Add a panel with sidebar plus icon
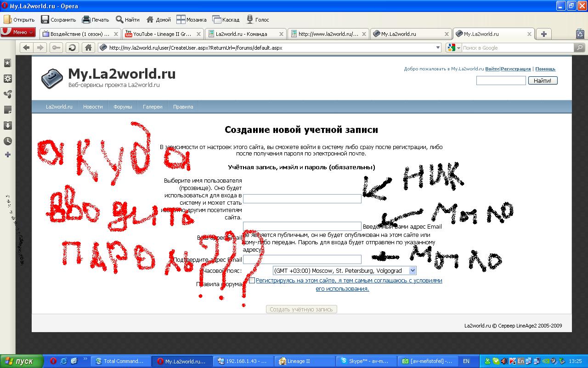 tap(8, 155)
